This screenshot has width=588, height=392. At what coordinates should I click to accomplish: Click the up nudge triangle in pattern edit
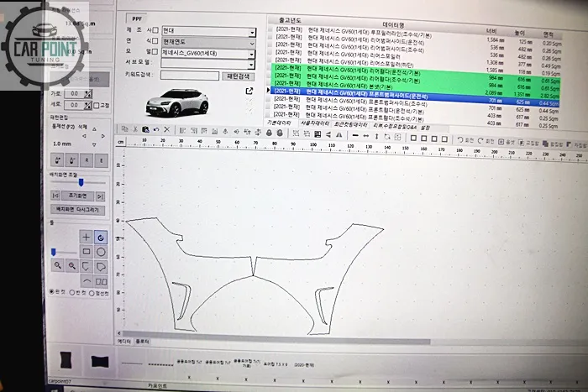[94, 129]
